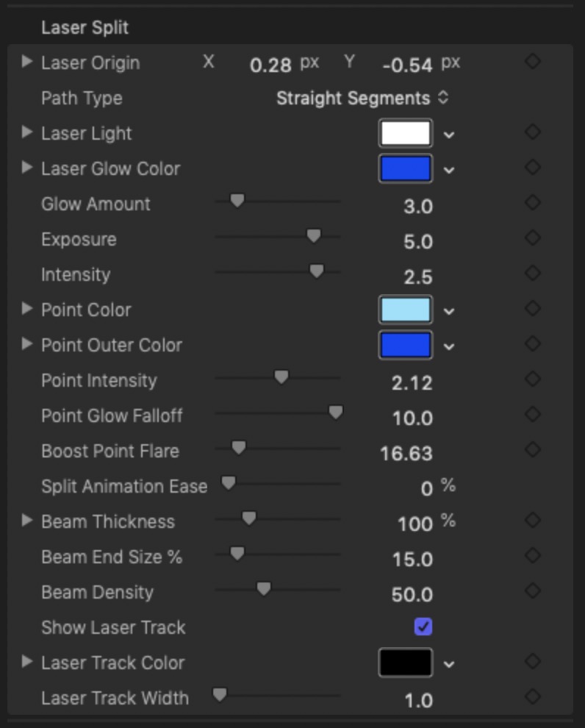Click the Laser Split section header
Viewport: 585px width, 728px height.
85,28
